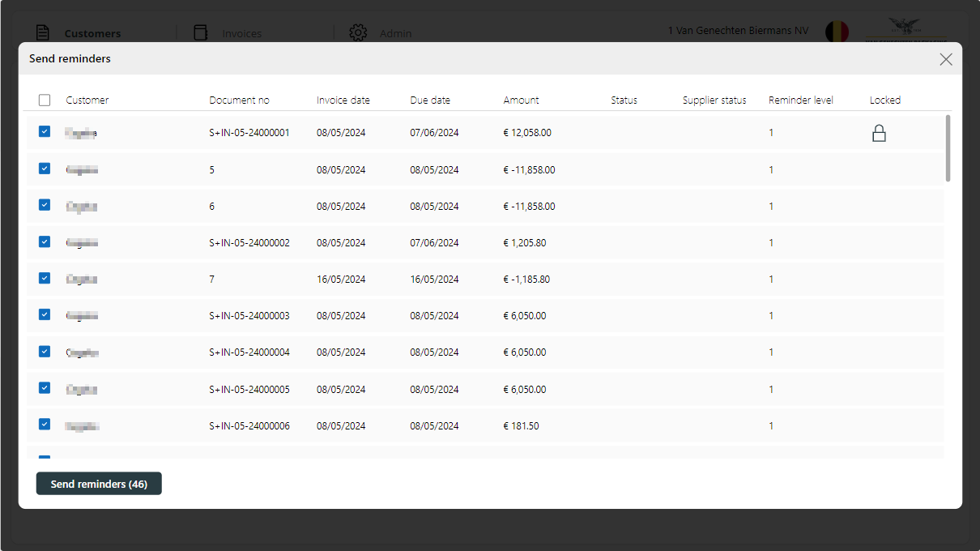Click the Admin gear icon
The height and width of the screenshot is (551, 980).
coord(358,32)
